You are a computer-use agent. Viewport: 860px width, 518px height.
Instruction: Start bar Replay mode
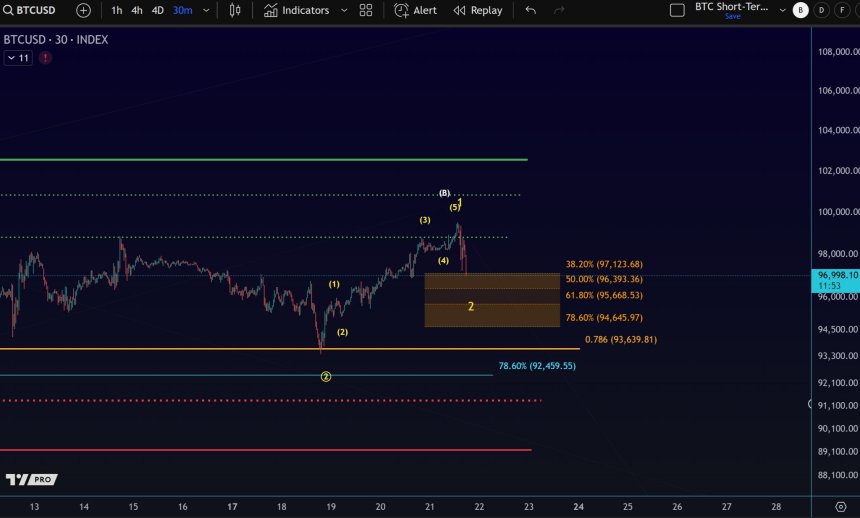click(477, 10)
